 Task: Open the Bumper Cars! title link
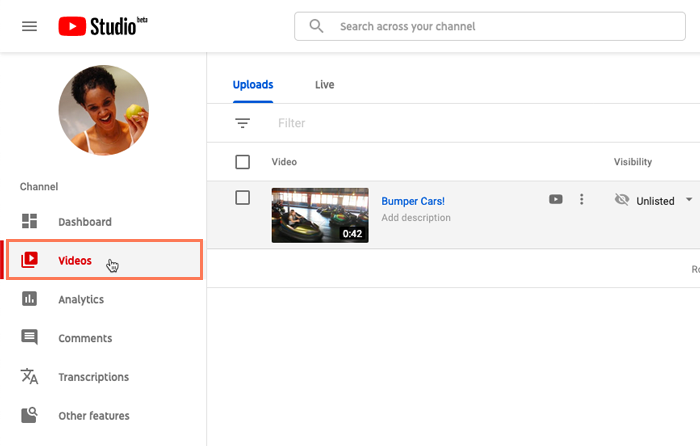pos(413,201)
